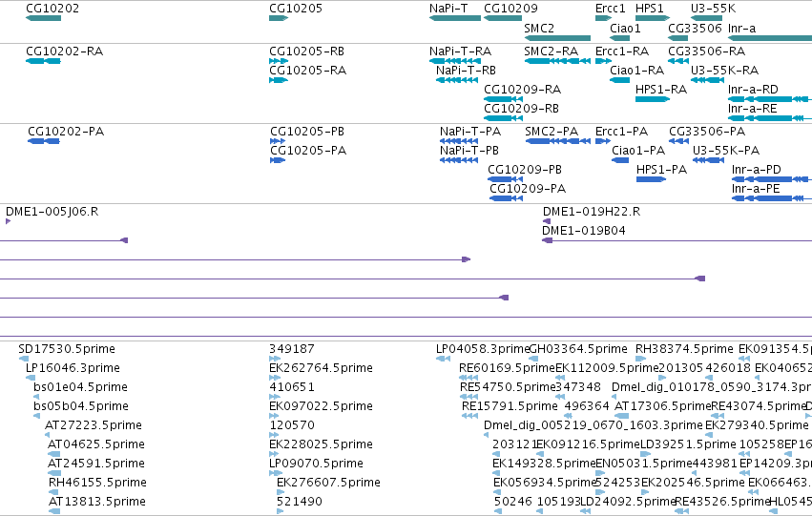Click the CG10209-RA transcript label
This screenshot has width=812, height=516.
tap(523, 90)
